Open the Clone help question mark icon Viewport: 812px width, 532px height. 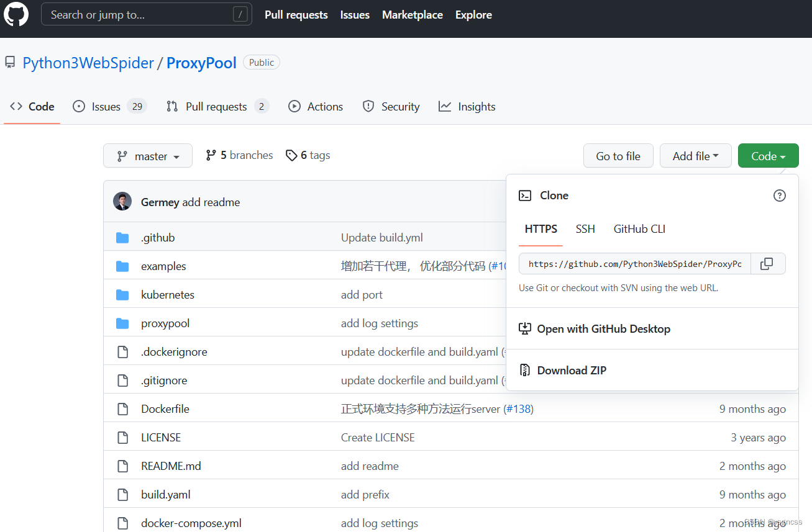point(779,196)
